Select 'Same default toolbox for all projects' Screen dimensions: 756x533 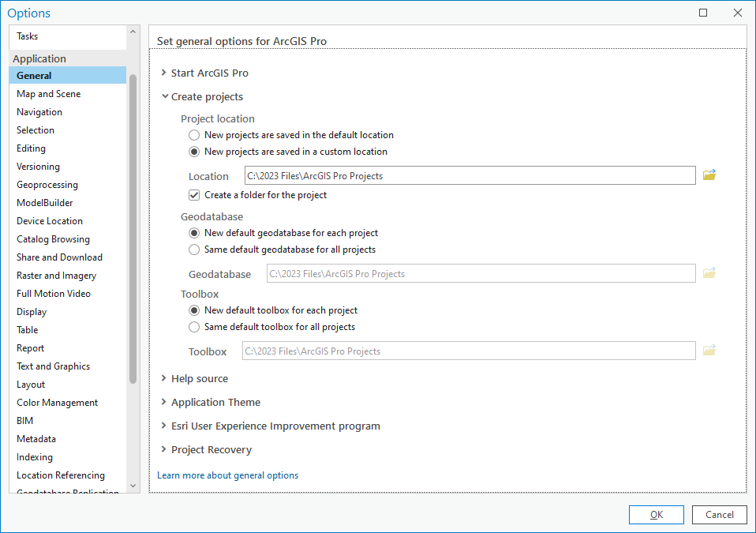194,327
